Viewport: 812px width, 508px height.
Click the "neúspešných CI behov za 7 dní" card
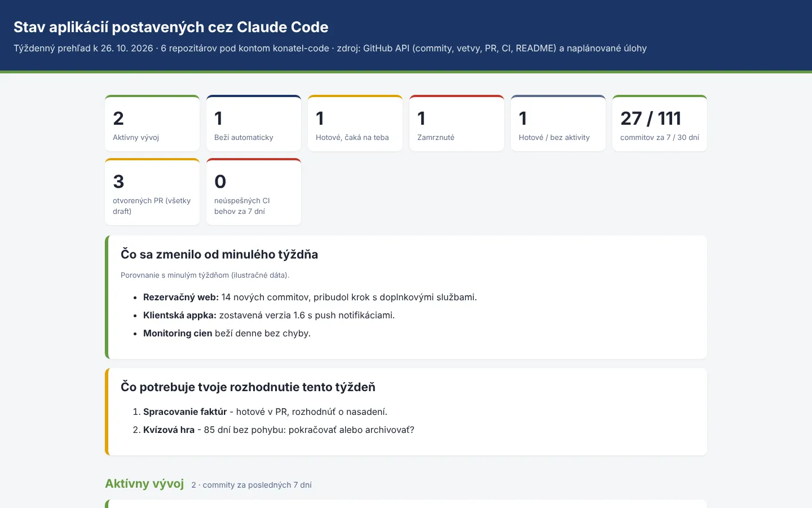(254, 192)
